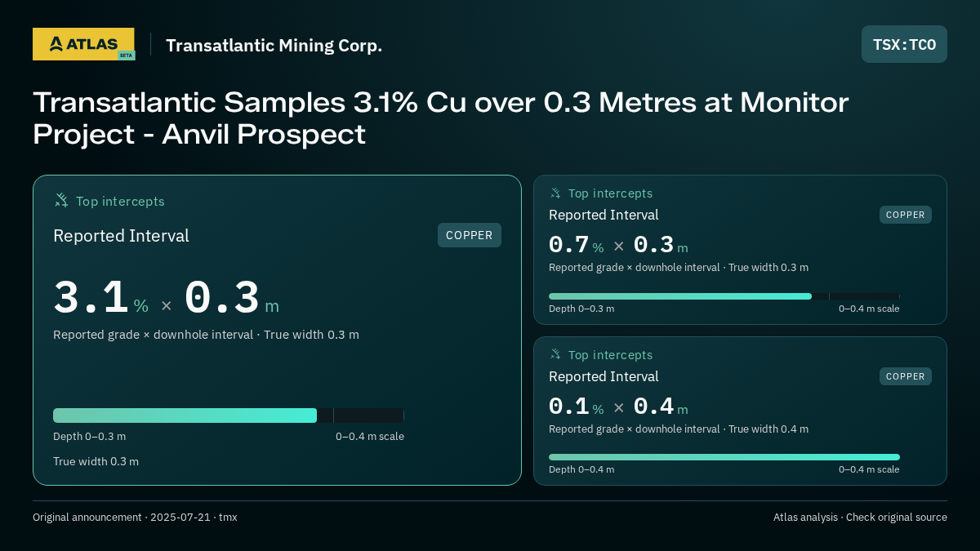Click the 'True width 0.4 m' description line
Viewport: 980px width, 551px height.
679,429
